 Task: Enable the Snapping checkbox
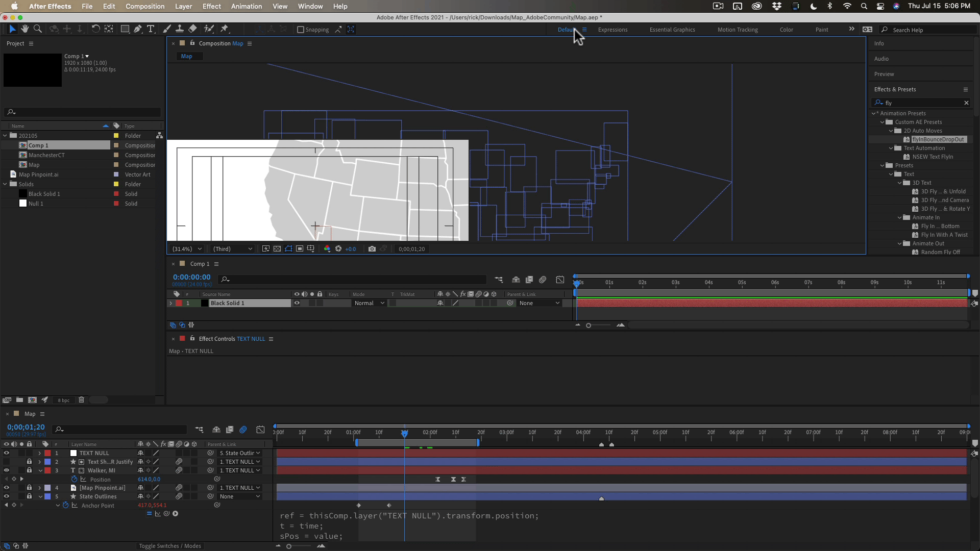click(301, 30)
